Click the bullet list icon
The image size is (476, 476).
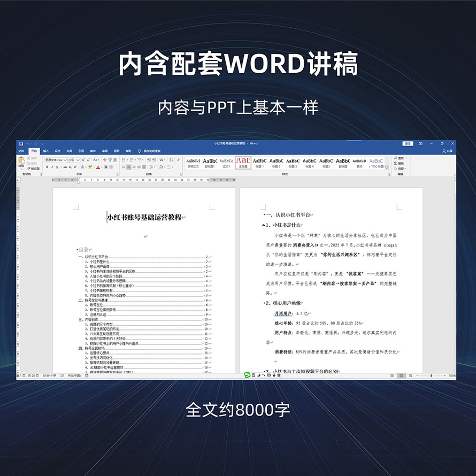pyautogui.click(x=123, y=160)
